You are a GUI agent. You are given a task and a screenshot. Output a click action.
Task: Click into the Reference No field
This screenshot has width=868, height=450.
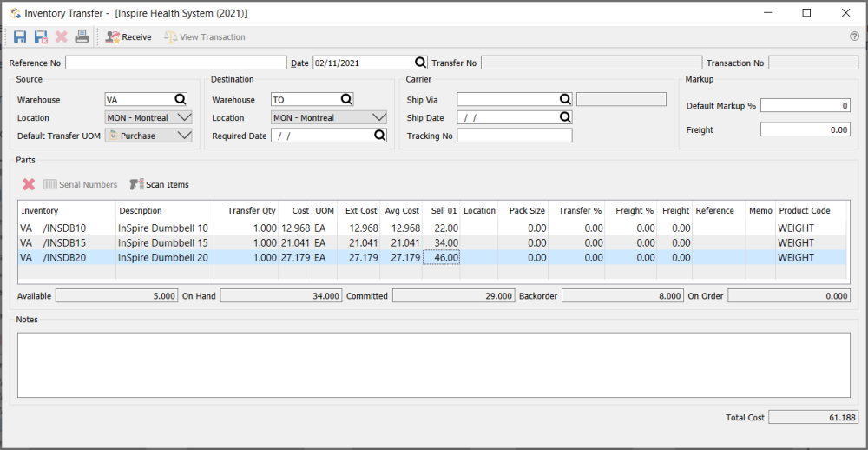[175, 63]
